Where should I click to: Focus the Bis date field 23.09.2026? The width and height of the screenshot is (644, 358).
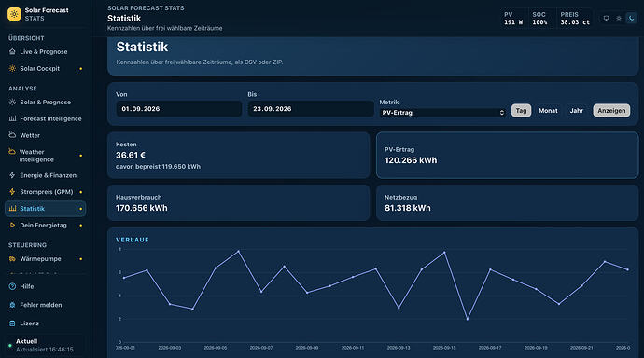point(311,109)
